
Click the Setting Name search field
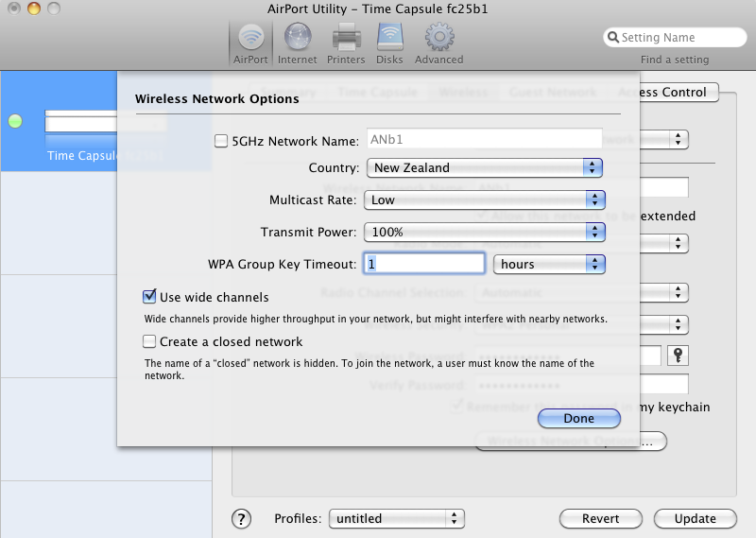pos(675,37)
